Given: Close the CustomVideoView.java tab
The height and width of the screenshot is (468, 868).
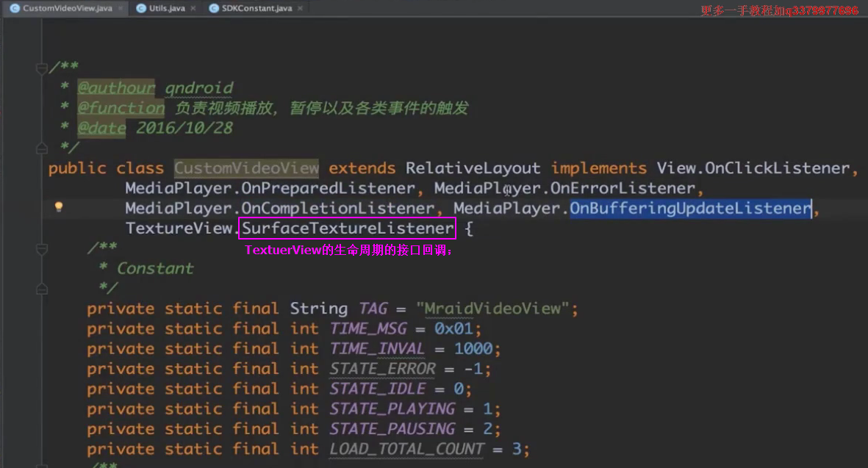Looking at the screenshot, I should pyautogui.click(x=120, y=8).
